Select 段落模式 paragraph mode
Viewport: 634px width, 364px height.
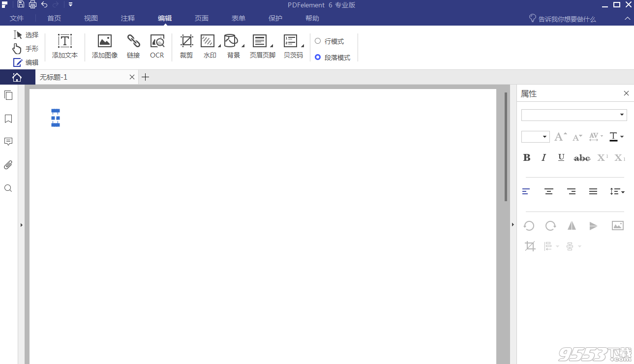click(x=332, y=58)
